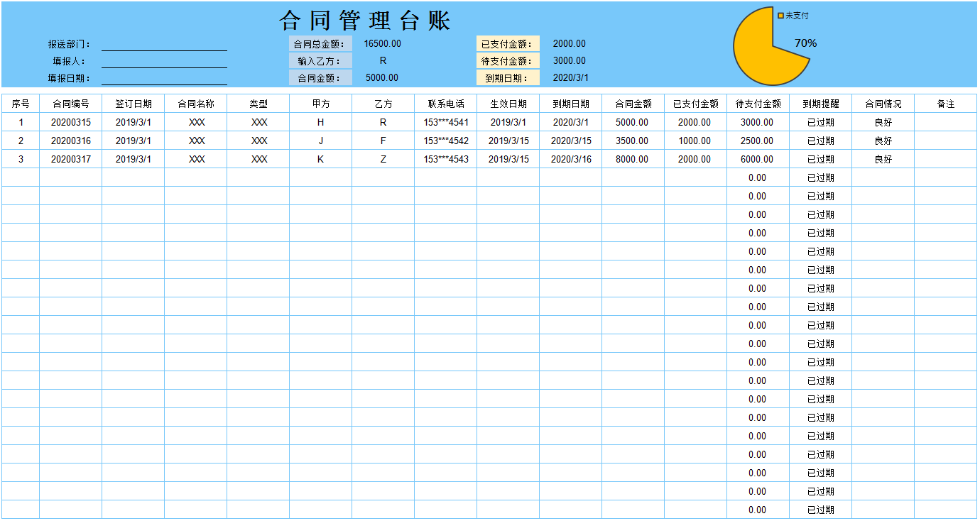
Task: Select the 输入乙方 value cell showing R
Action: tap(383, 61)
